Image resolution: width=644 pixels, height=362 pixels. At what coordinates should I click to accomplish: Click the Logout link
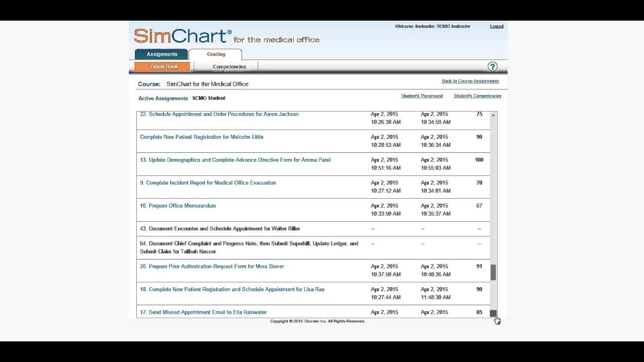tap(497, 26)
